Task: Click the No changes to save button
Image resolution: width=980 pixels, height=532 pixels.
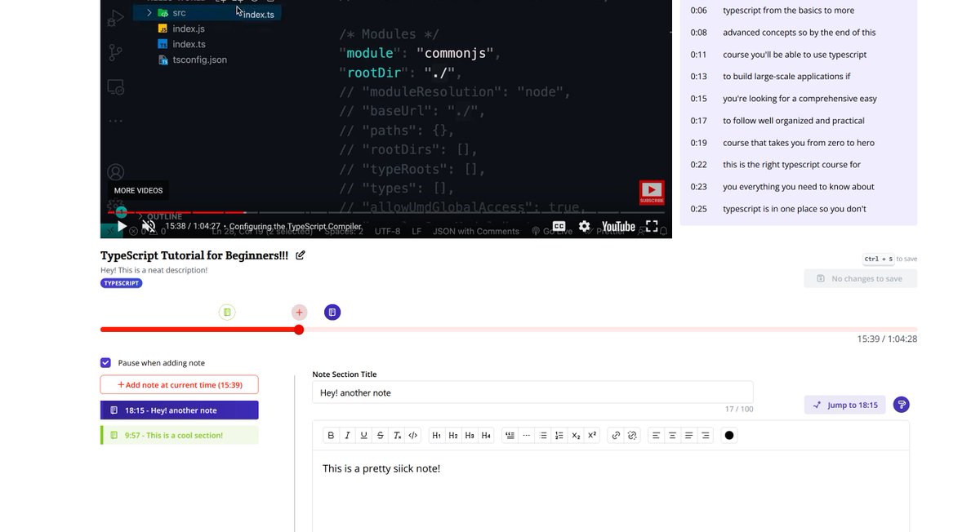Action: click(x=860, y=279)
